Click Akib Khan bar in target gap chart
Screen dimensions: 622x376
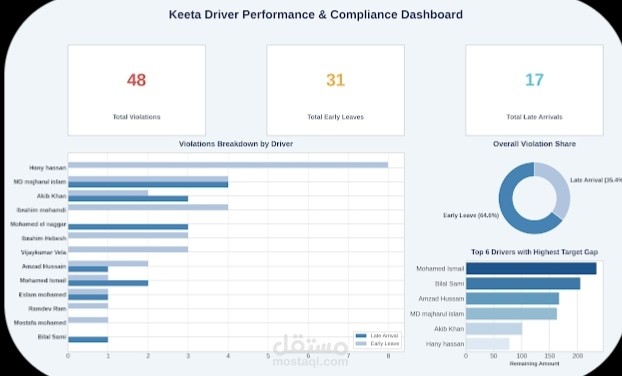[x=494, y=329]
